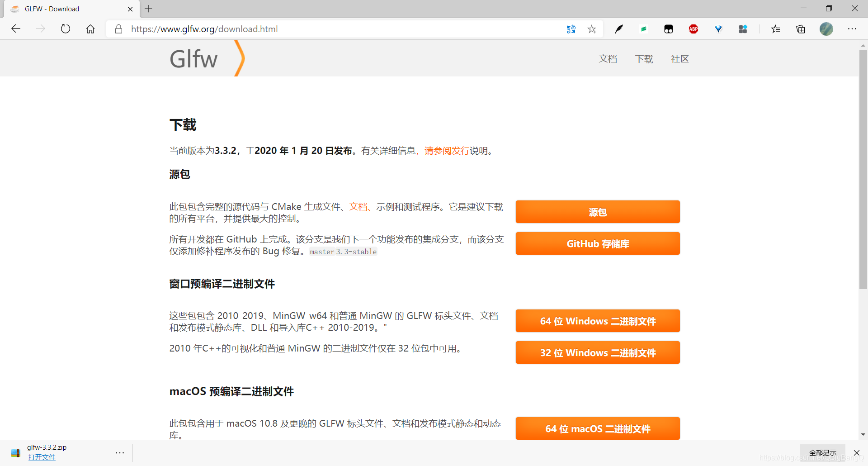Select 文档 in the Glfw site navigation
Screen dimensions: 868x466
pyautogui.click(x=608, y=59)
